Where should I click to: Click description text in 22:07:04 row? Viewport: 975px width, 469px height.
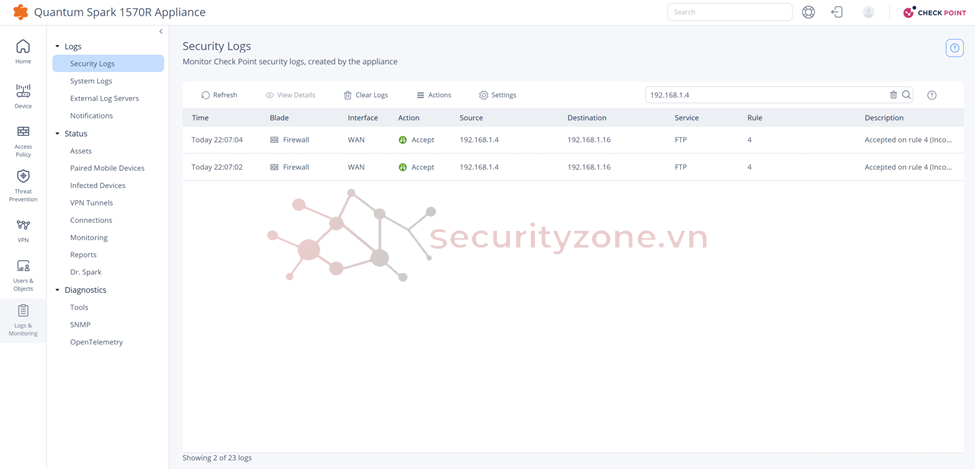[908, 140]
